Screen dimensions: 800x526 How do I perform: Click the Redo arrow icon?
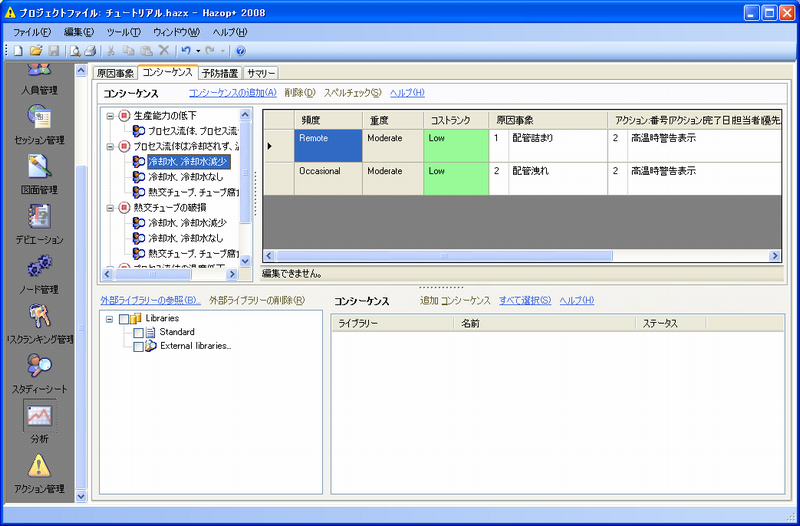point(210,51)
